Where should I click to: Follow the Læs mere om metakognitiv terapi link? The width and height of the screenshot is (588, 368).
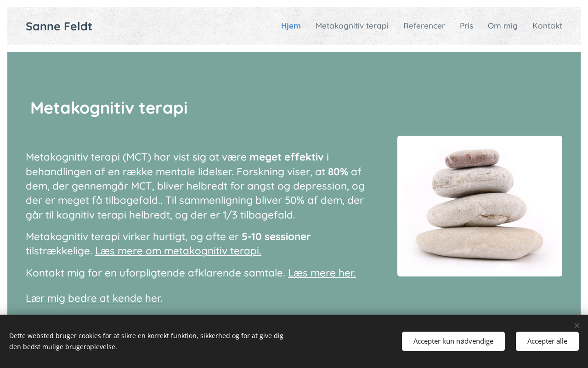coord(178,251)
